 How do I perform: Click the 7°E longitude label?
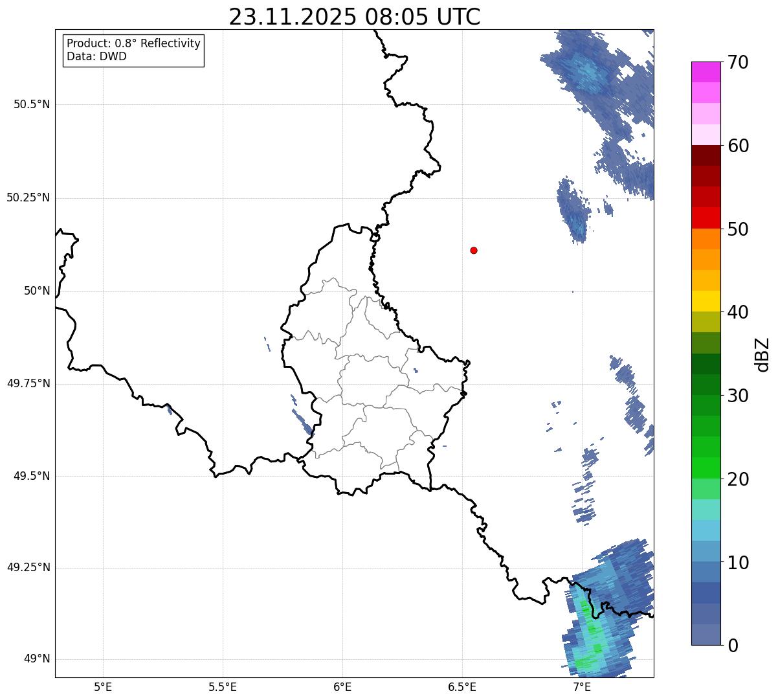(582, 686)
